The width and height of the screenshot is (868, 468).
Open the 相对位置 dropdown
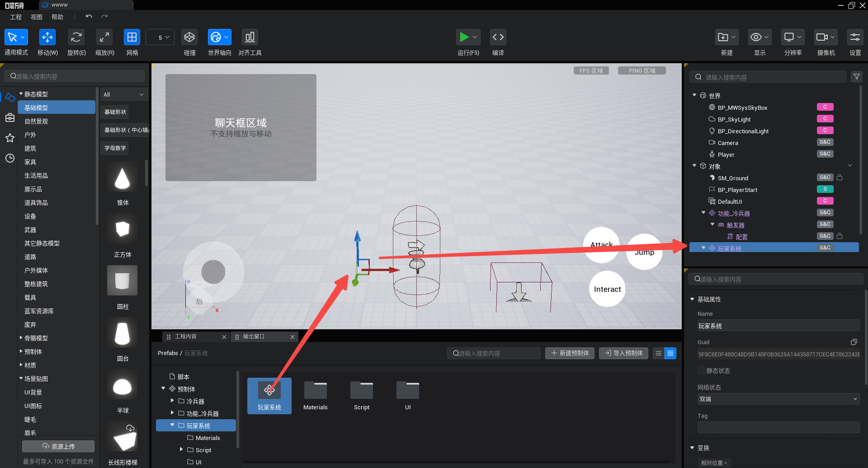[714, 463]
